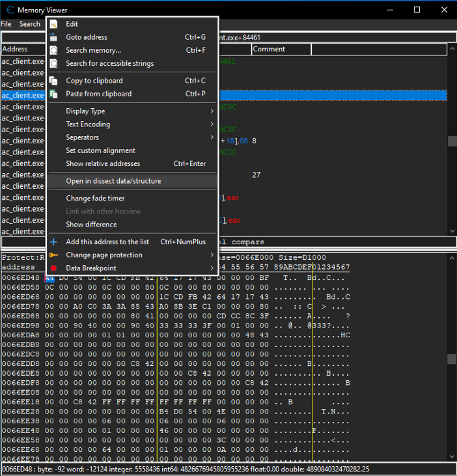Choose Open in dissect data/structure

(113, 181)
